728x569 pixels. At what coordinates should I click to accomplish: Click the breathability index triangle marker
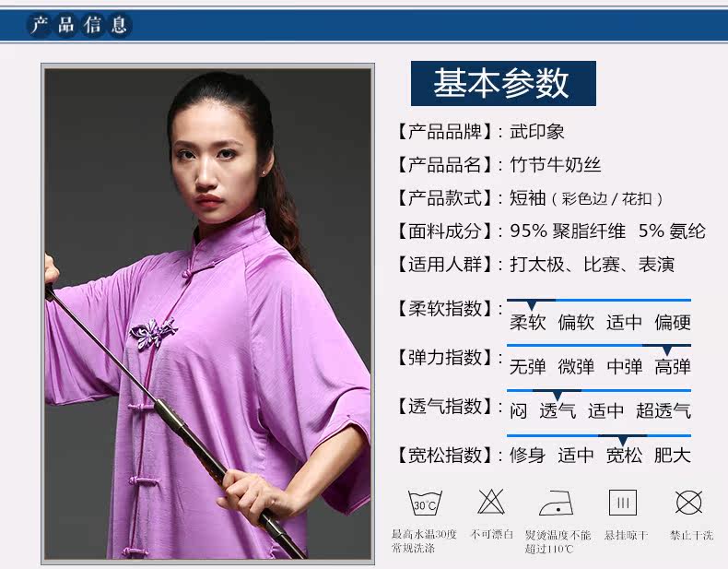558,396
